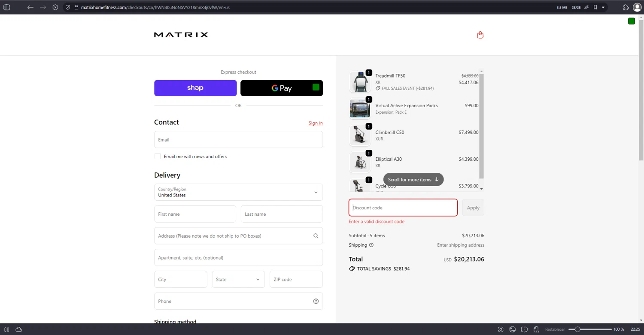
Task: Click the Elliptical A30 thumbnail
Action: click(x=359, y=163)
